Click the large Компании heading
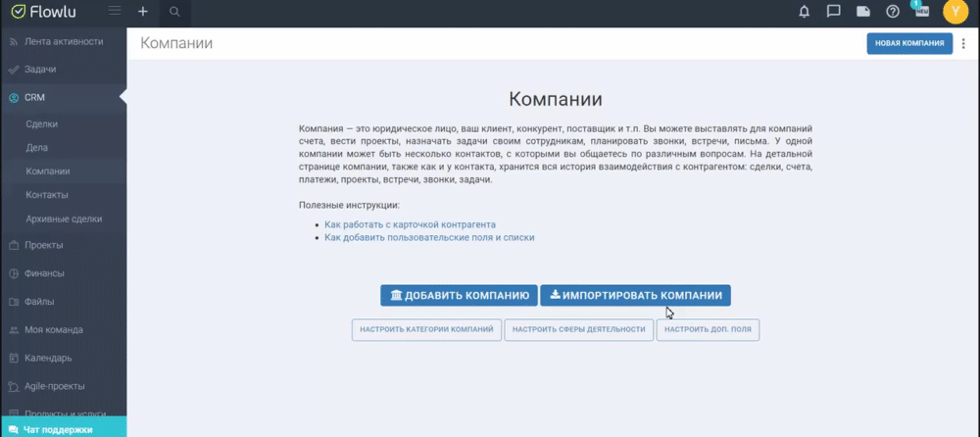The image size is (980, 437). (x=556, y=99)
